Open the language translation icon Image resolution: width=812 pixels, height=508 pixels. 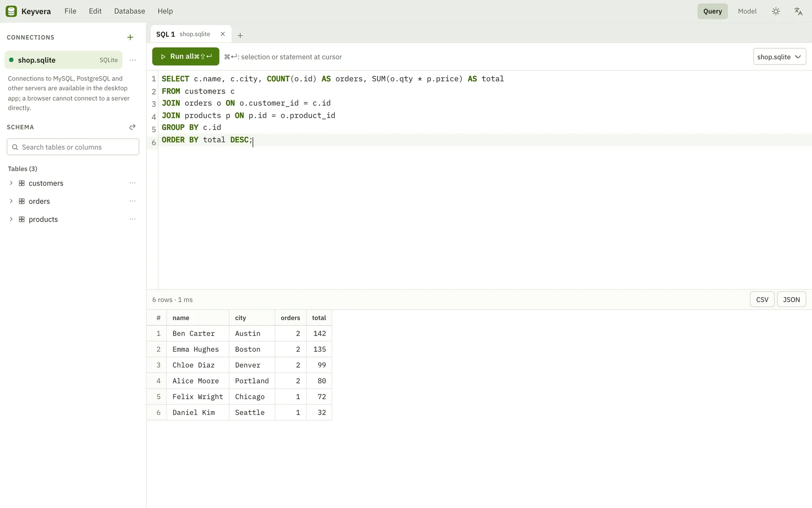[x=798, y=11]
